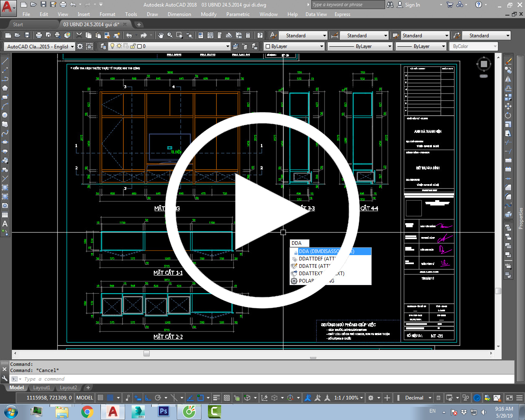Switch to the Layout1 tab
The image size is (525, 420).
(x=41, y=388)
